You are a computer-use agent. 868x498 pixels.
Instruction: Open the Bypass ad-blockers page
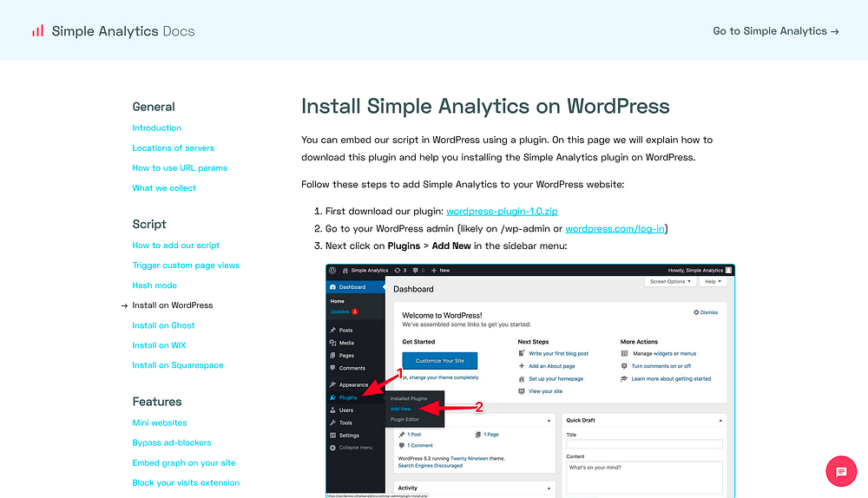(x=172, y=442)
